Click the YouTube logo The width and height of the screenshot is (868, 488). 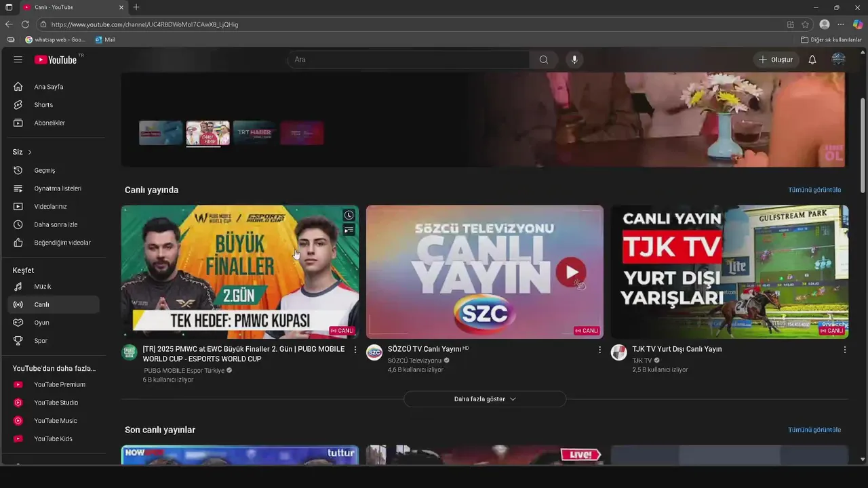coord(56,60)
